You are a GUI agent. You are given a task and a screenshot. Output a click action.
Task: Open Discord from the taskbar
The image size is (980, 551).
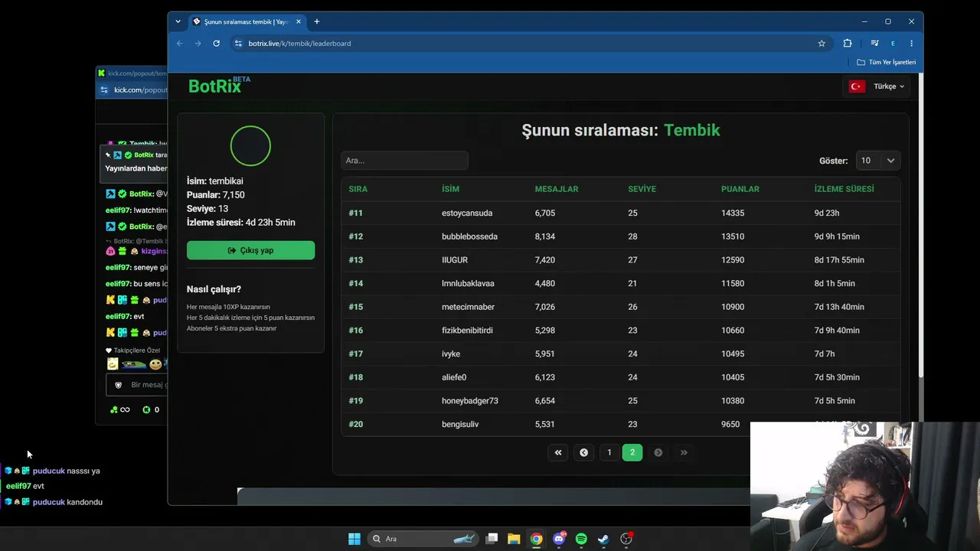pos(559,539)
